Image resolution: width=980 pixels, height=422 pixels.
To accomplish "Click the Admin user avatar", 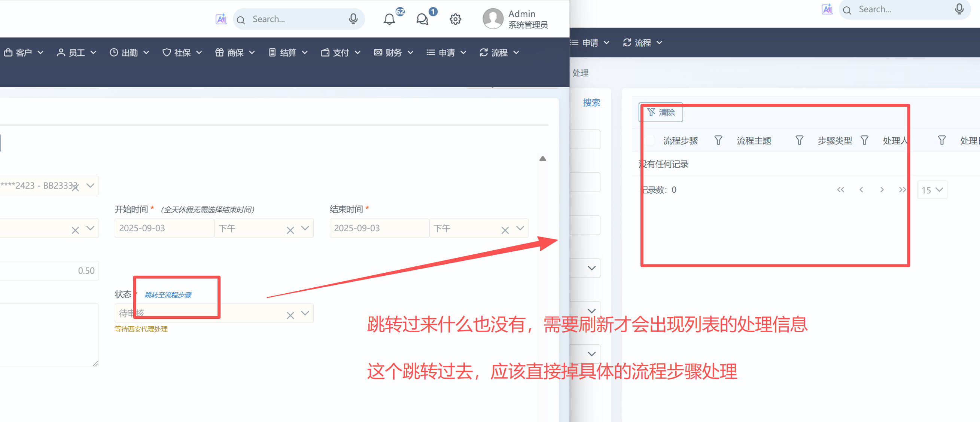I will (493, 19).
